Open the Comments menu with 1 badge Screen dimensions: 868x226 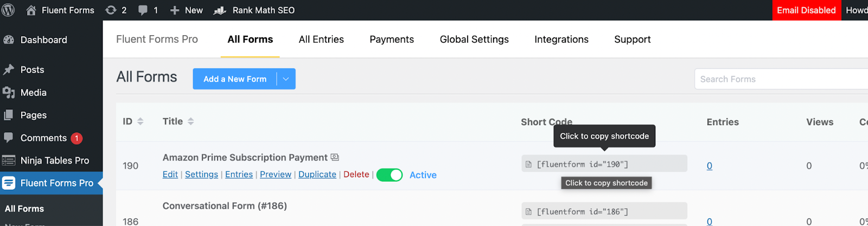point(51,138)
